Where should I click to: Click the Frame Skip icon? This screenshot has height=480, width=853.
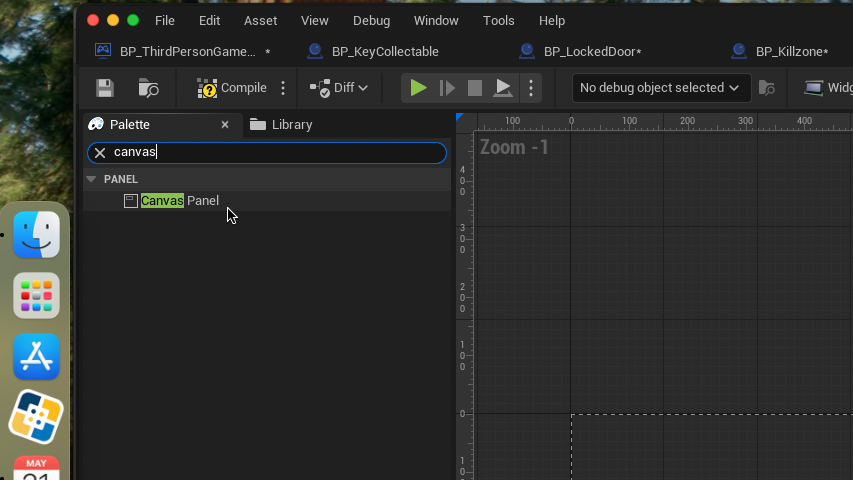point(447,88)
